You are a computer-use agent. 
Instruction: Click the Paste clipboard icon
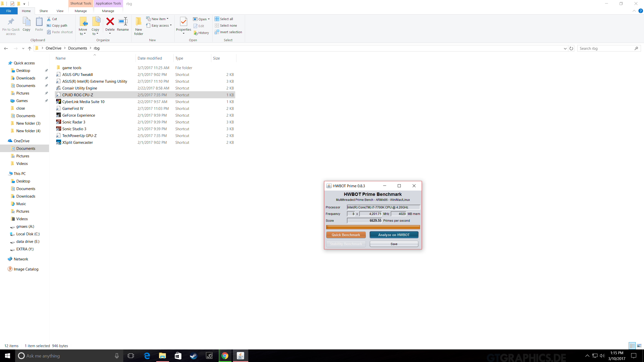39,22
